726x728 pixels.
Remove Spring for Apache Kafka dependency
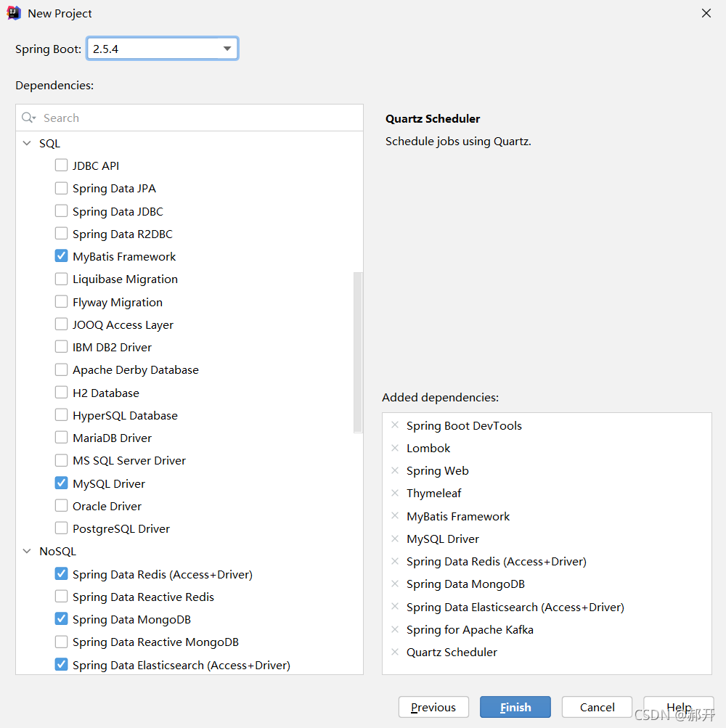click(x=395, y=629)
